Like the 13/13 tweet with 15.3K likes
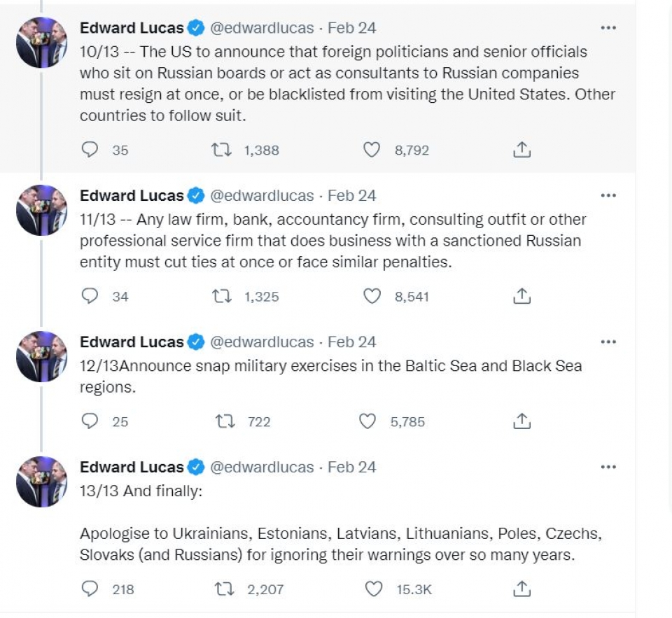672x618 pixels. click(x=373, y=589)
